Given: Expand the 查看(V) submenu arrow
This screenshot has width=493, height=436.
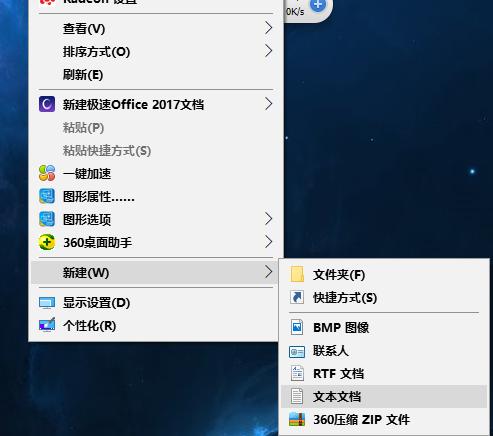Looking at the screenshot, I should click(x=269, y=28).
